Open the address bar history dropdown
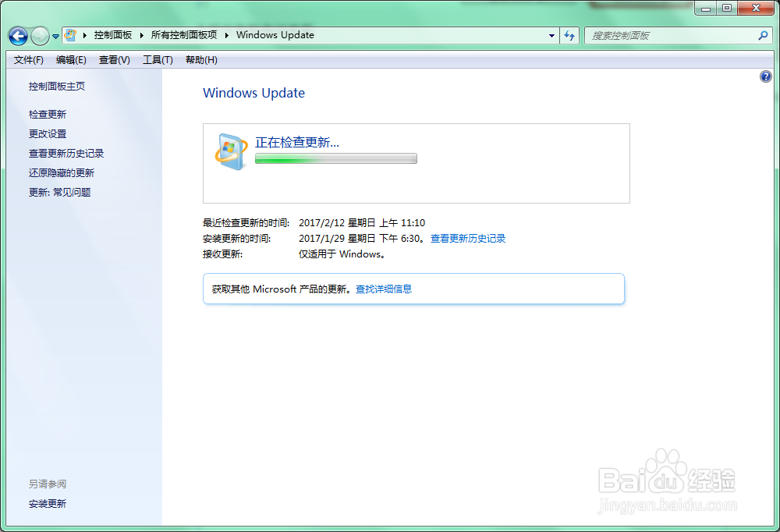The height and width of the screenshot is (532, 780). 551,36
